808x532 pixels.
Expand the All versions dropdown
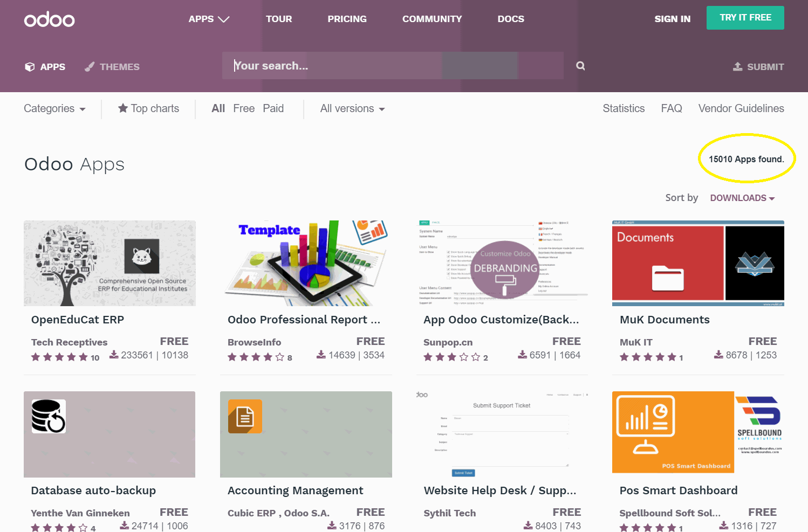click(x=352, y=108)
